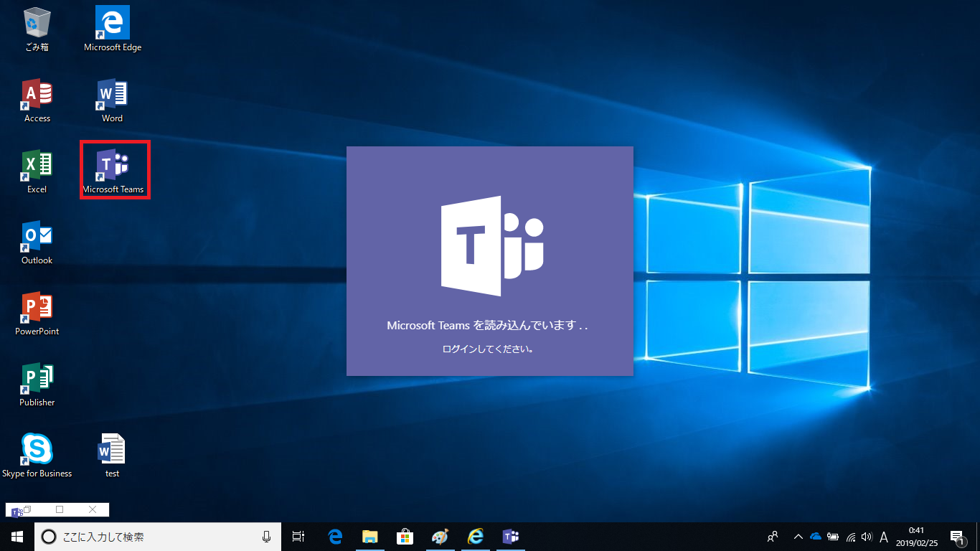This screenshot has height=551, width=980.
Task: Activate the microphone in the search box
Action: pyautogui.click(x=267, y=536)
